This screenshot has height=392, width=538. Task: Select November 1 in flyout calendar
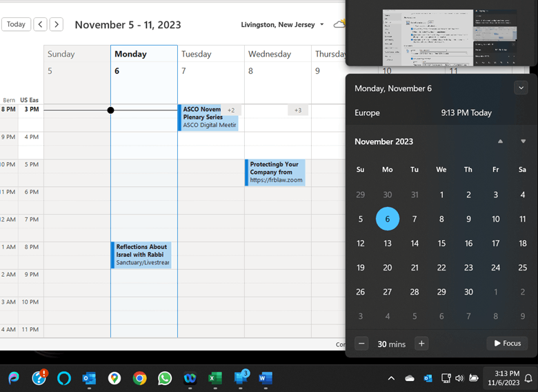point(441,195)
